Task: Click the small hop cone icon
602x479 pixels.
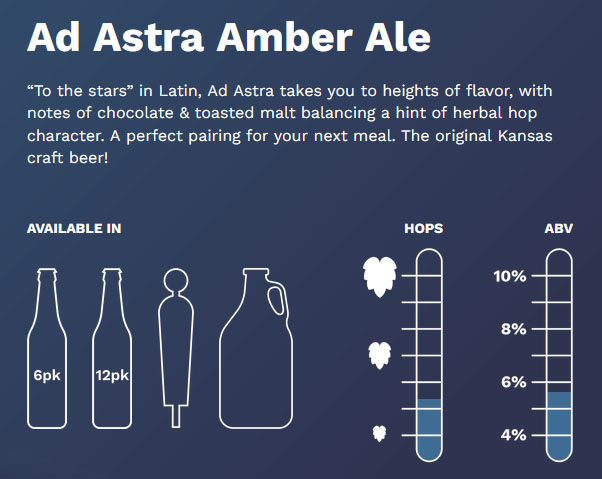Action: [380, 434]
